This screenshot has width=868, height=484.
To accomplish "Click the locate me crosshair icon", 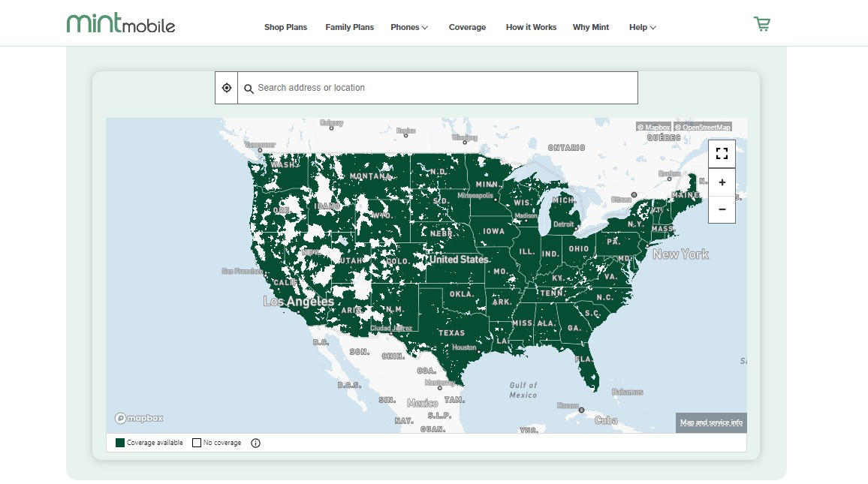I will [227, 88].
